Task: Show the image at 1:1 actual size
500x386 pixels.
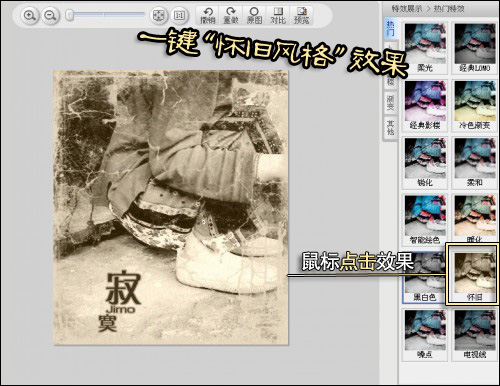Action: 179,15
